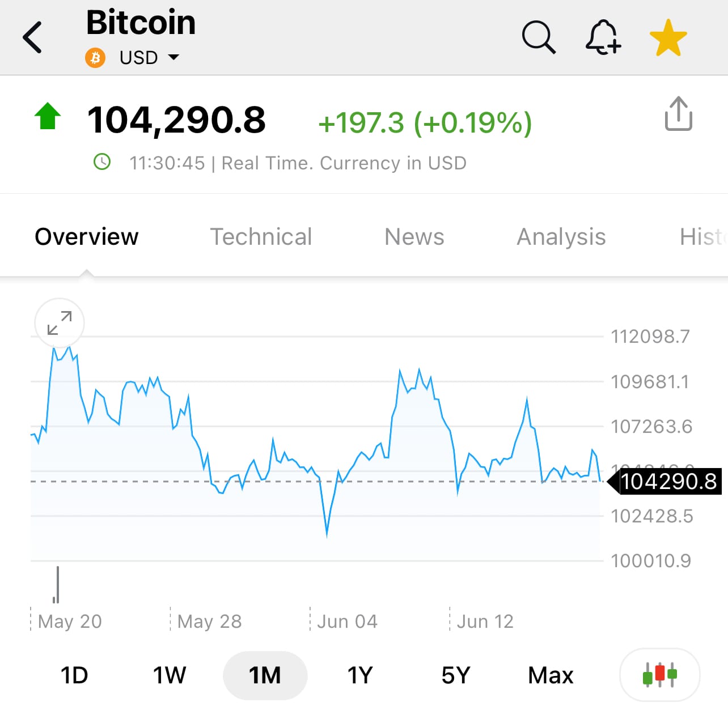728x723 pixels.
Task: Select the 1W chart range
Action: pos(170,675)
